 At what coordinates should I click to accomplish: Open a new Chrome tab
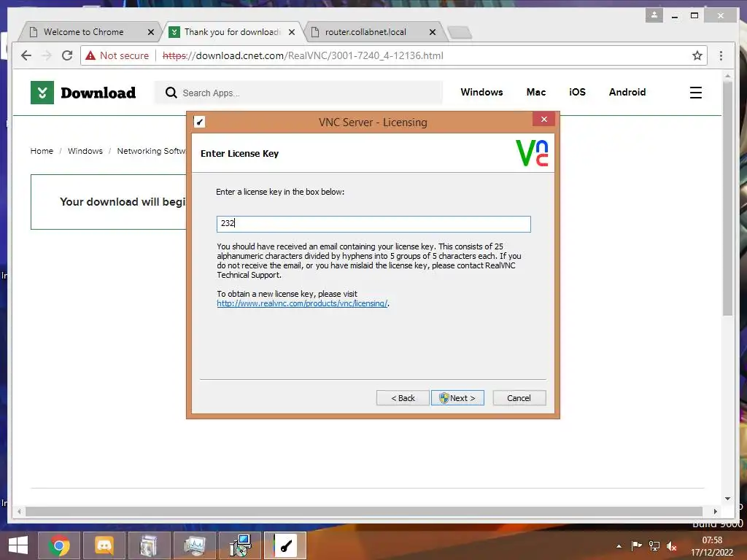click(460, 32)
